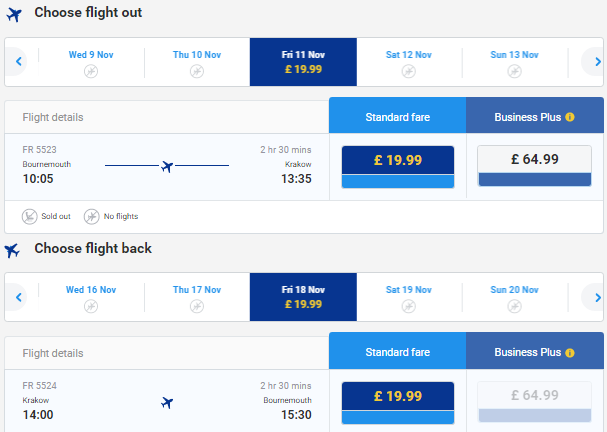The height and width of the screenshot is (432, 607).
Task: Go to earlier return dates with left chevron
Action: tap(18, 297)
